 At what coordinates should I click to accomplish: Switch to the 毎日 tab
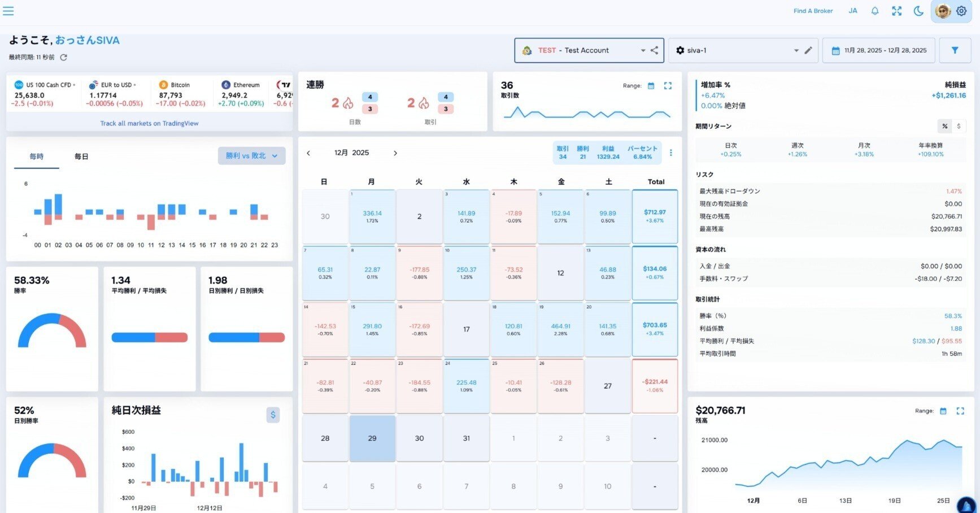(x=81, y=156)
